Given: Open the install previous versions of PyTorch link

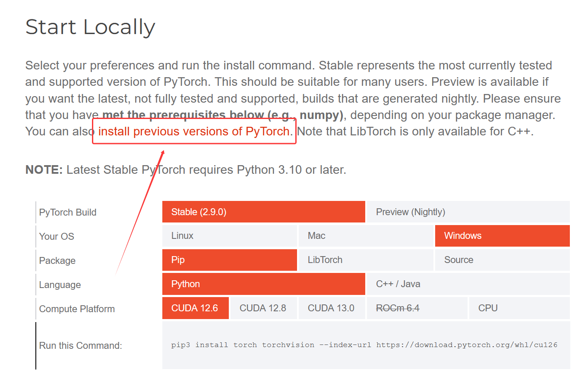Looking at the screenshot, I should (x=194, y=131).
